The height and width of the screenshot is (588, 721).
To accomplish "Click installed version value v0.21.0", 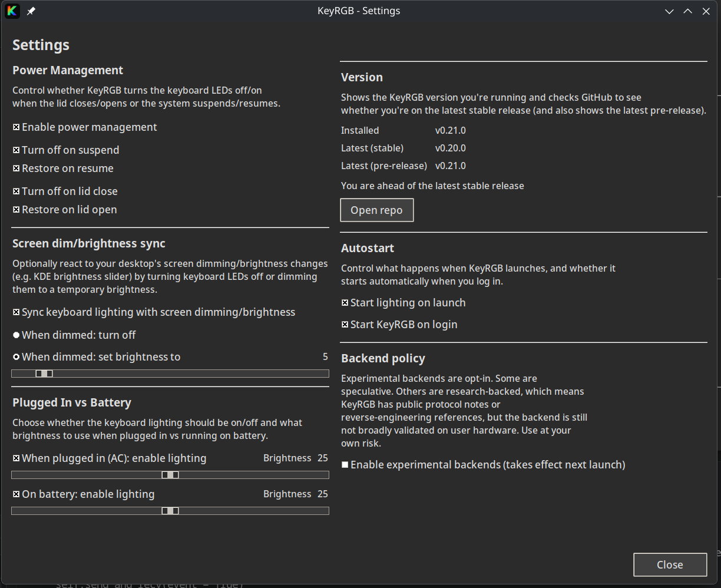I will point(451,130).
